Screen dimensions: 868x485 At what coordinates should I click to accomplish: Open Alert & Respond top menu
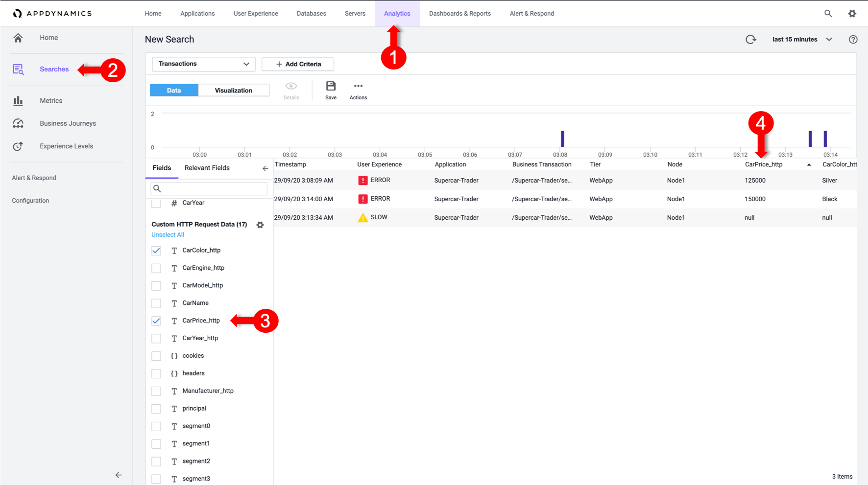point(532,14)
